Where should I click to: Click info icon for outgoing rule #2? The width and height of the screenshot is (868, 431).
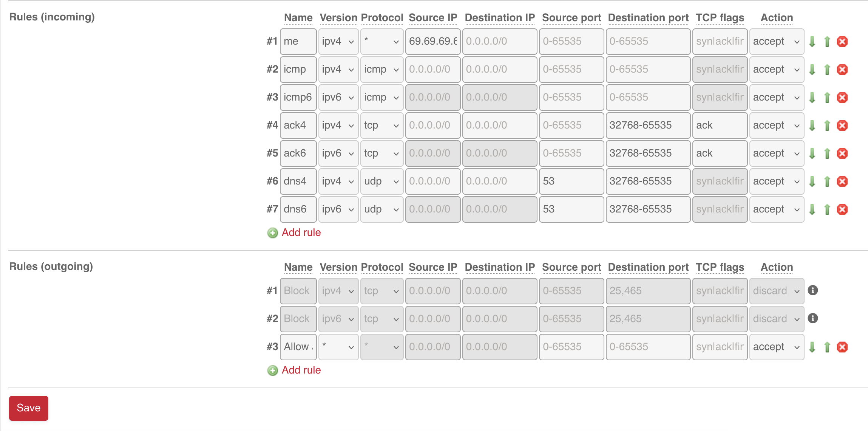812,318
